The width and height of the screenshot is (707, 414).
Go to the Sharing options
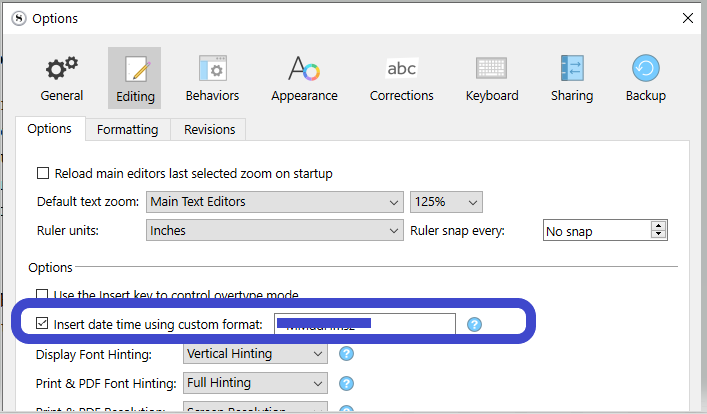[571, 78]
